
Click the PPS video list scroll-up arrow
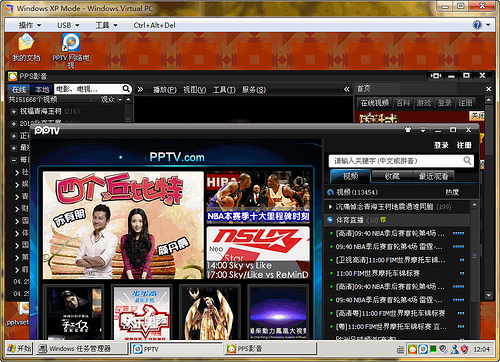click(128, 99)
